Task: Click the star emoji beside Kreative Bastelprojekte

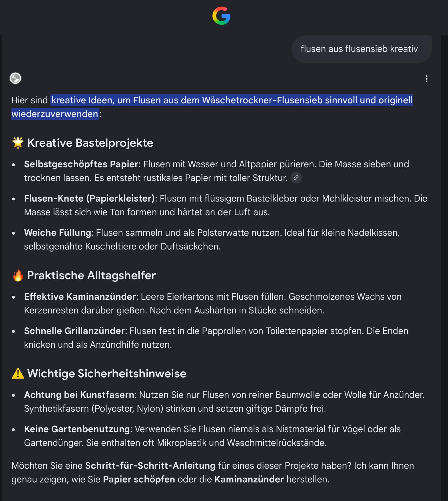Action: click(x=18, y=143)
